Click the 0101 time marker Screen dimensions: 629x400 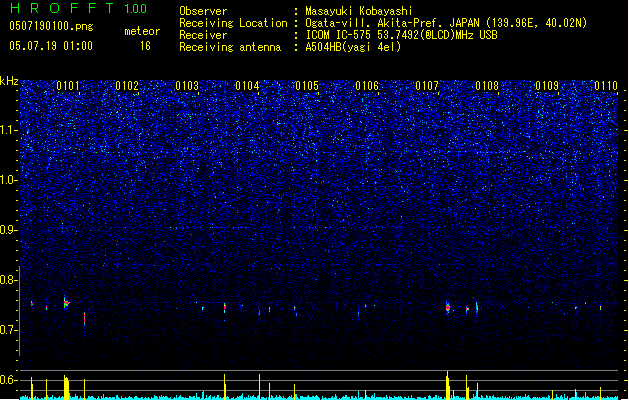pyautogui.click(x=68, y=86)
